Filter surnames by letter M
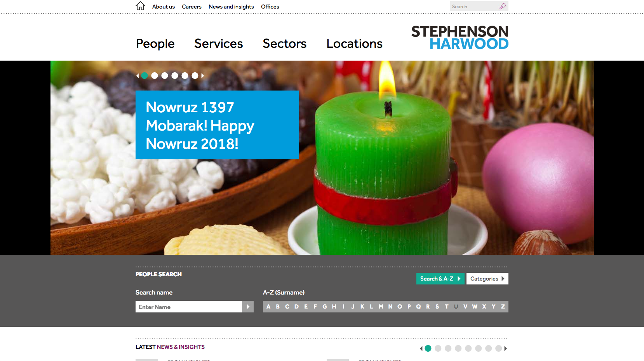644x361 pixels. (x=381, y=307)
